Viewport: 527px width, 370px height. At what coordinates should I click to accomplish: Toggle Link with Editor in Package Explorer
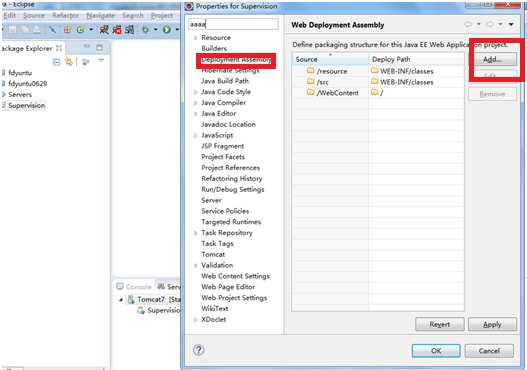coord(69,61)
